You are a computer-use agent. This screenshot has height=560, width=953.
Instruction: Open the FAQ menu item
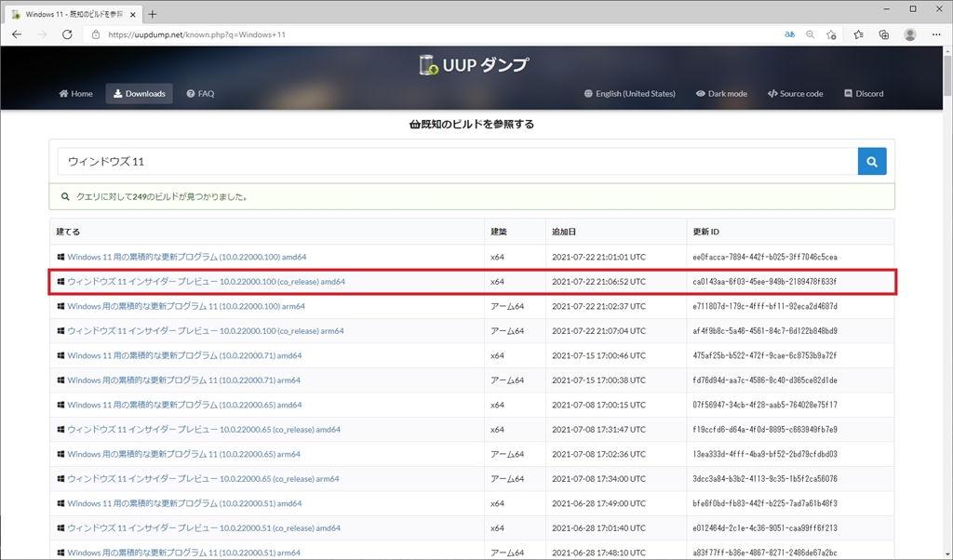[x=201, y=94]
